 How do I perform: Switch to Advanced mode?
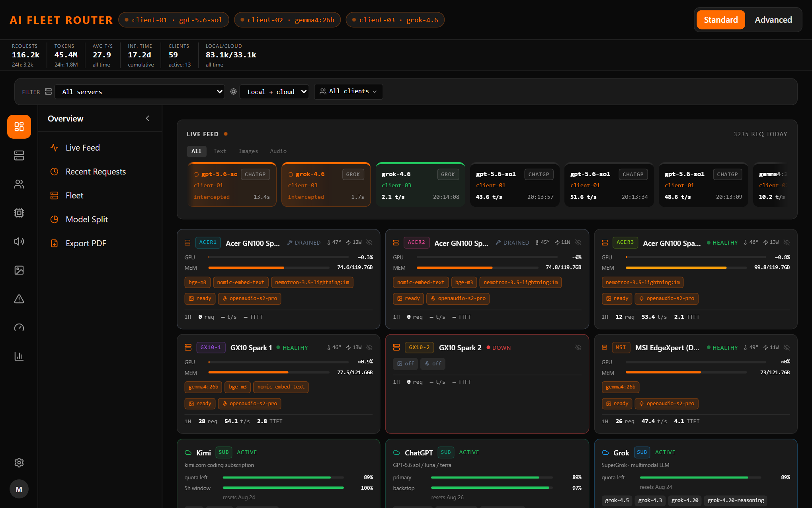pos(773,20)
